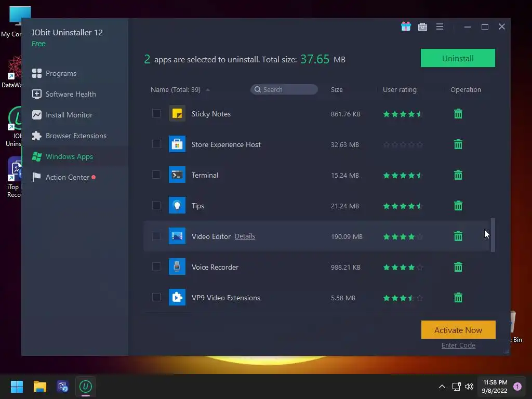532x399 pixels.
Task: Click the '190.09 MB' size value
Action: [x=347, y=236]
